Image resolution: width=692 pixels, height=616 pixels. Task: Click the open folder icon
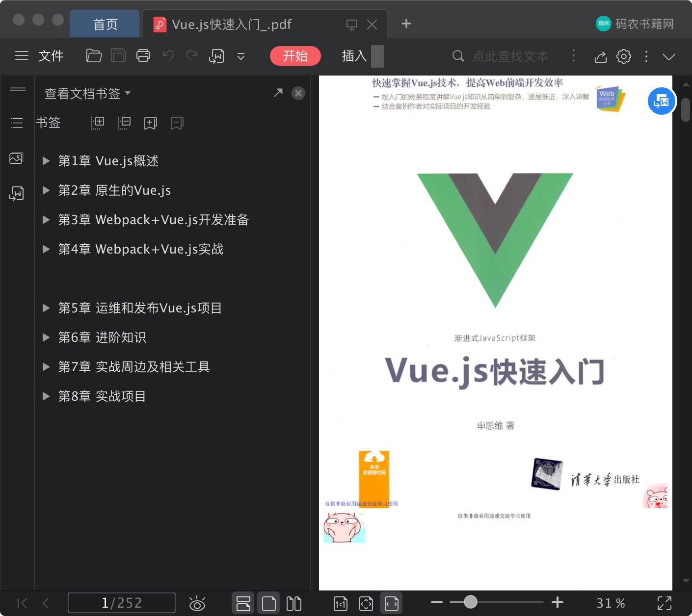tap(94, 56)
